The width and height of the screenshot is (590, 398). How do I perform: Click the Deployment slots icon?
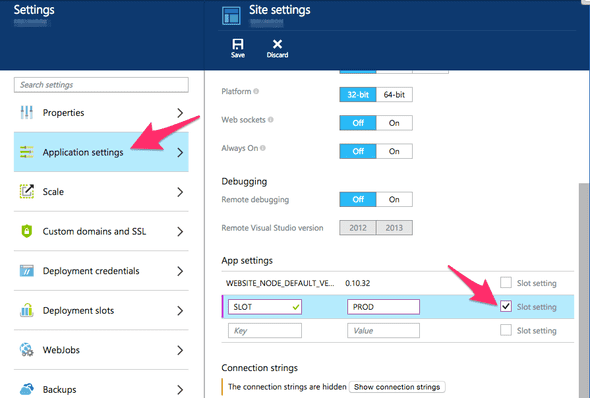pyautogui.click(x=27, y=310)
